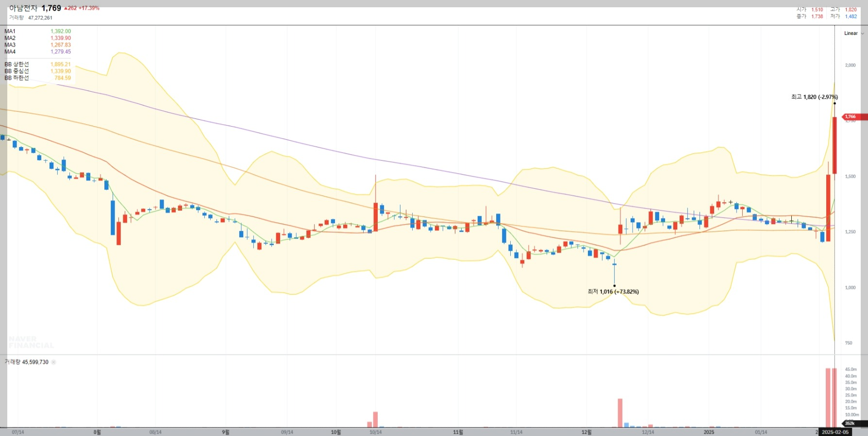The width and height of the screenshot is (868, 436).
Task: Click the stock name 아남전자
Action: 23,8
